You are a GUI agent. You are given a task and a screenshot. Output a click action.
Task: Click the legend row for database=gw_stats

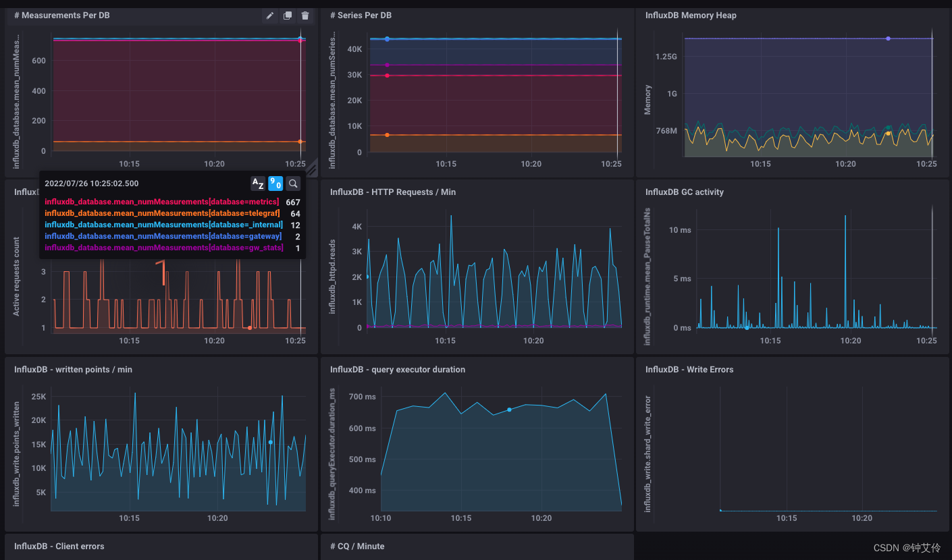tap(172, 248)
